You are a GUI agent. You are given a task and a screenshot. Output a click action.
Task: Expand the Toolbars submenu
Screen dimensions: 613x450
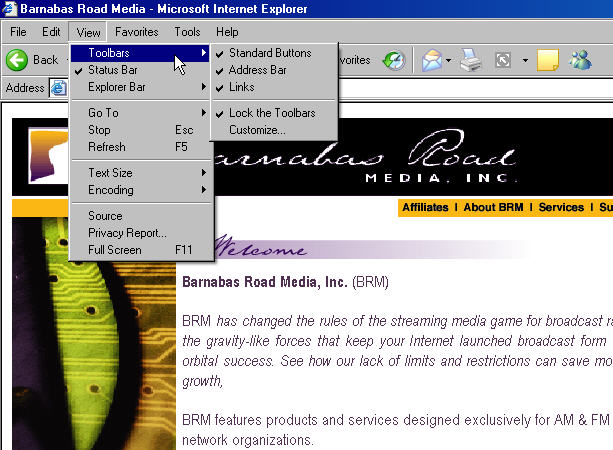[x=141, y=53]
